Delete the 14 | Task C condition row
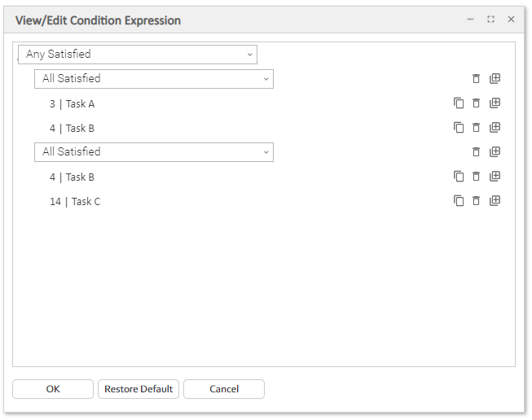Screen dimensions: 532x420 (x=477, y=201)
